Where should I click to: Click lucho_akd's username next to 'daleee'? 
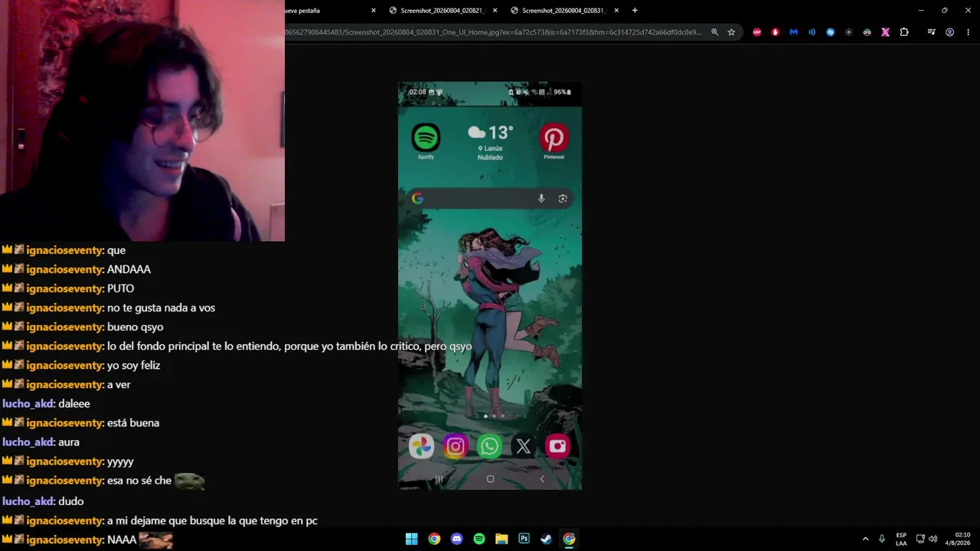[28, 404]
